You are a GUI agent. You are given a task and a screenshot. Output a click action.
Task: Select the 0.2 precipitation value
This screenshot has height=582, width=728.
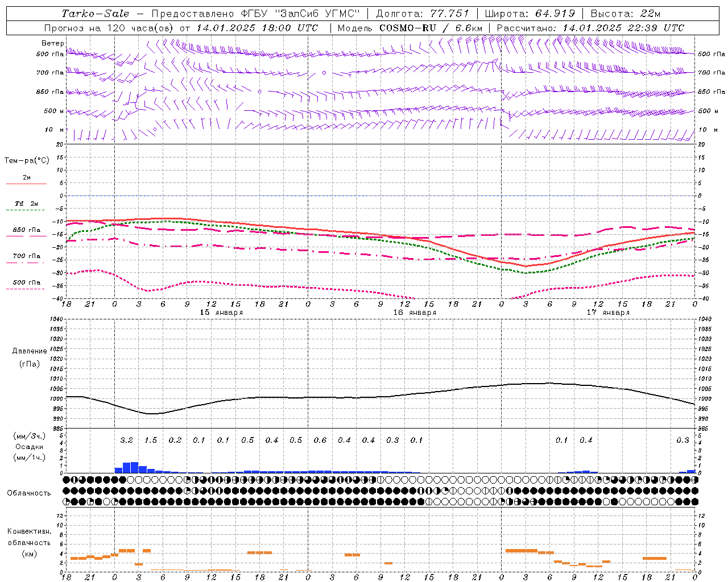point(175,440)
